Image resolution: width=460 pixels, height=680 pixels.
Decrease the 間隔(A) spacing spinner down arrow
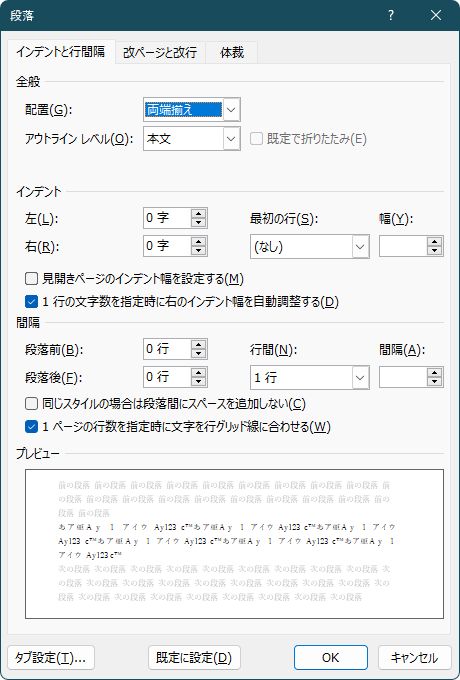point(434,382)
